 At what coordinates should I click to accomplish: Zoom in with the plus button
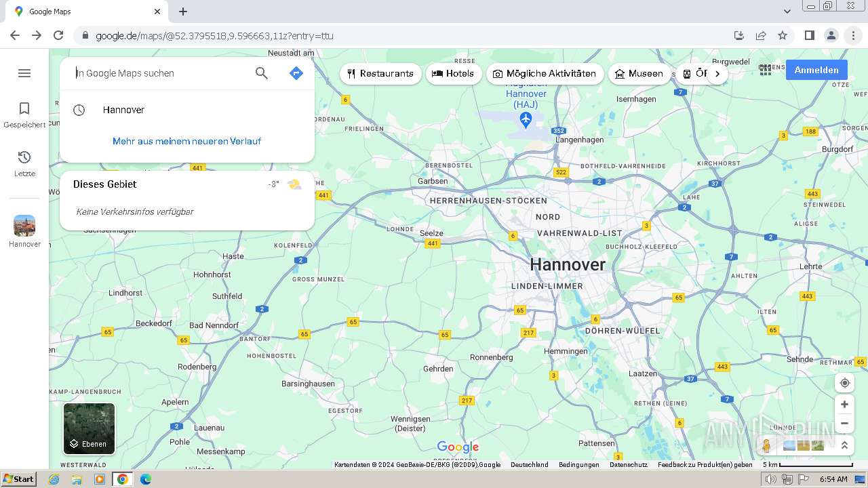click(x=844, y=405)
